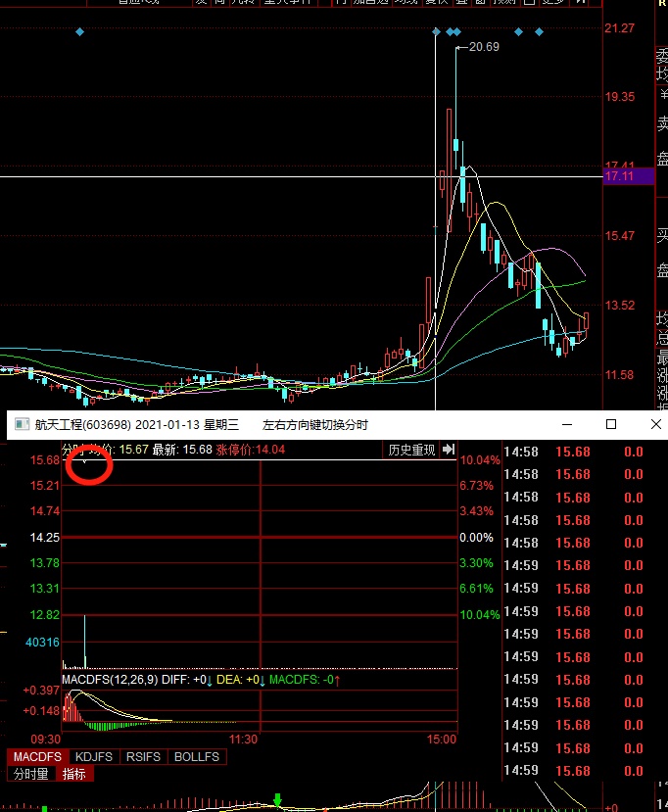668x812 pixels.
Task: Click the 15.21 intraday axis label
Action: coord(44,486)
